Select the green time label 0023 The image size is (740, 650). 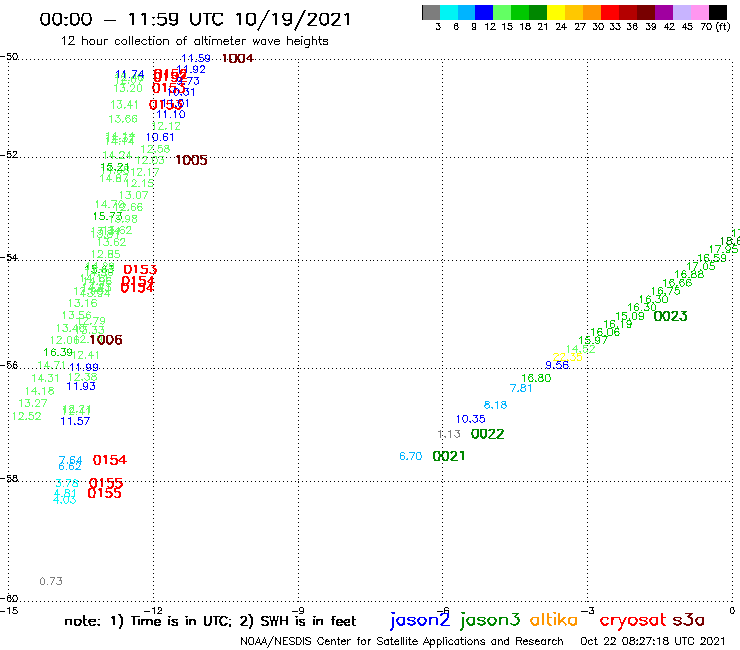[670, 316]
